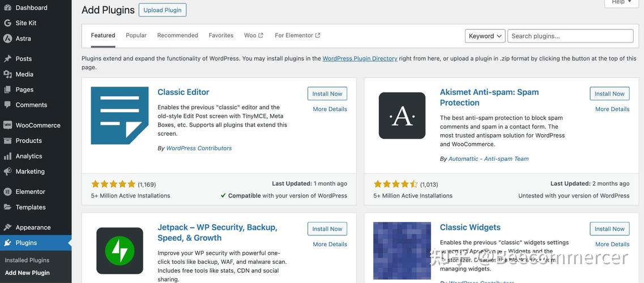This screenshot has height=283, width=644.
Task: Open the WordPress Contributors author link
Action: click(199, 148)
